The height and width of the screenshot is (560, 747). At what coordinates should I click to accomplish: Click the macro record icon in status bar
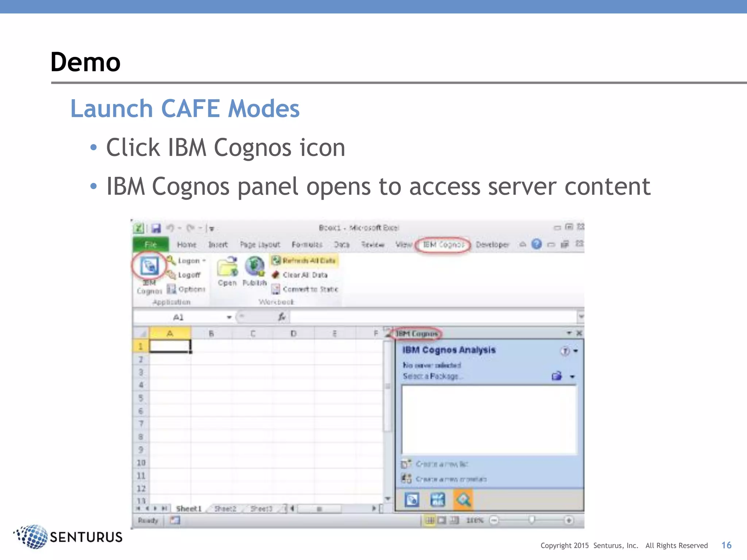point(175,520)
